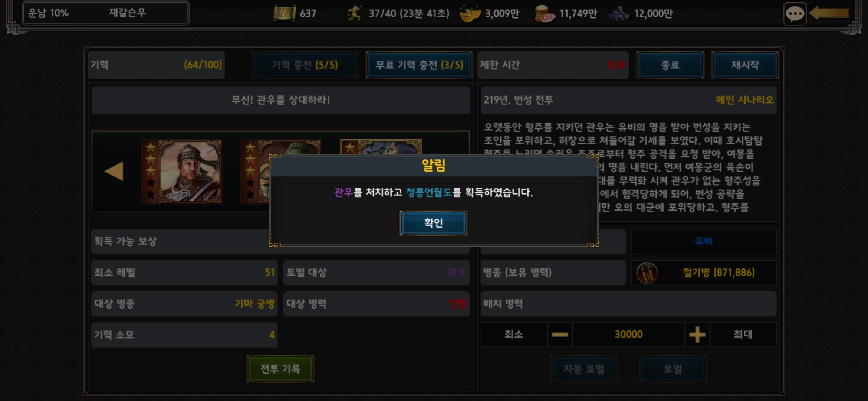Decrease troops with the minus button
The height and width of the screenshot is (401, 868).
pos(560,335)
